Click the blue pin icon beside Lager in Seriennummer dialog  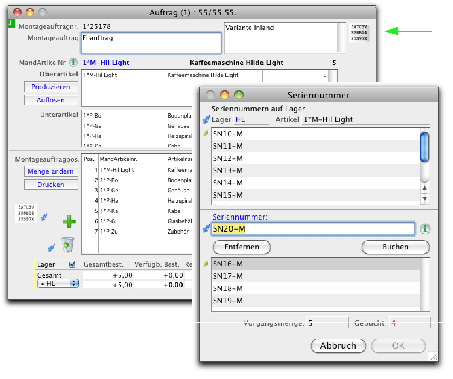coord(206,119)
